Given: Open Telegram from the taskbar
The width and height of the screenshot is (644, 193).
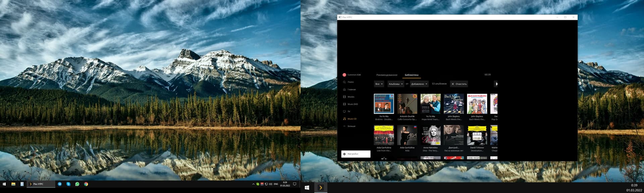Looking at the screenshot, I should pos(60,184).
